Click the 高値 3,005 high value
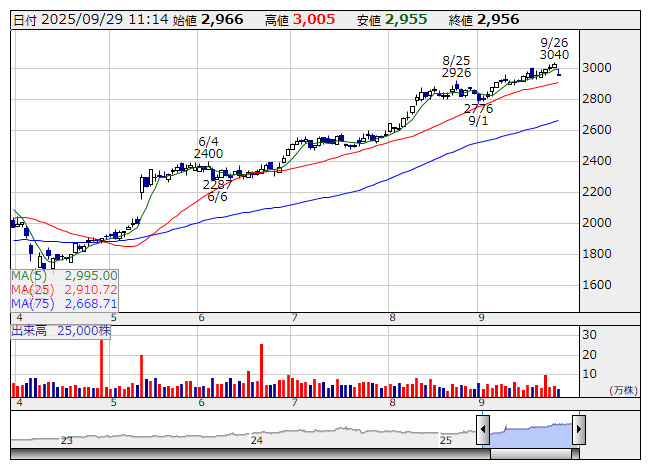 (x=300, y=20)
